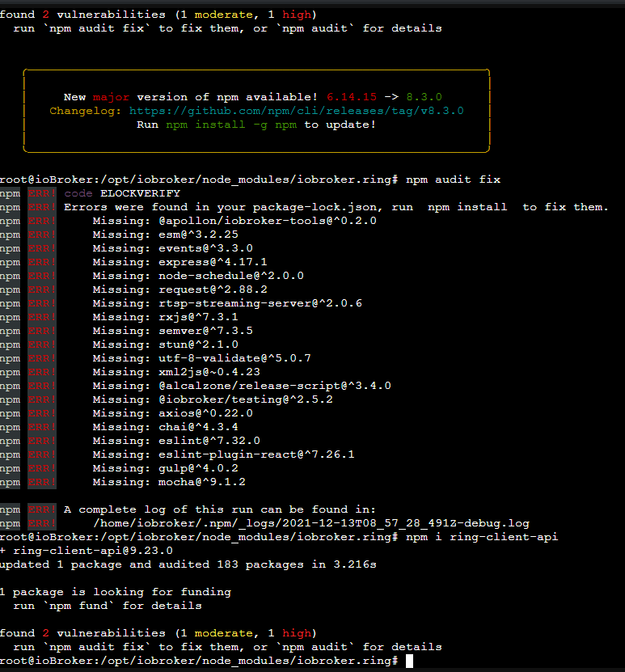Open the npm changelog GitHub link
Image resolution: width=625 pixels, height=672 pixels.
(x=296, y=111)
